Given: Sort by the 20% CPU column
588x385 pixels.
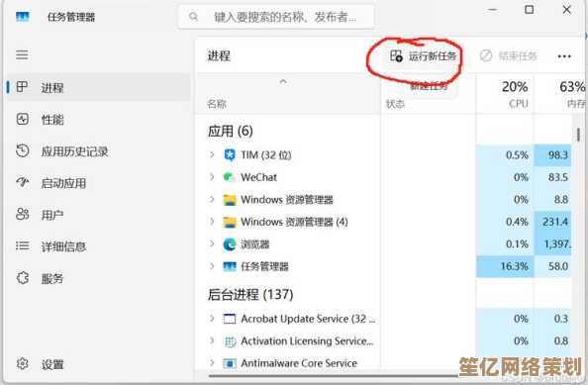Looking at the screenshot, I should tap(505, 94).
